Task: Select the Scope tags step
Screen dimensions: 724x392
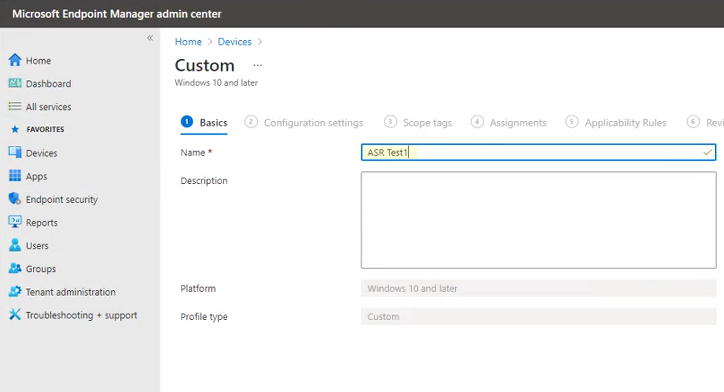Action: pos(418,122)
